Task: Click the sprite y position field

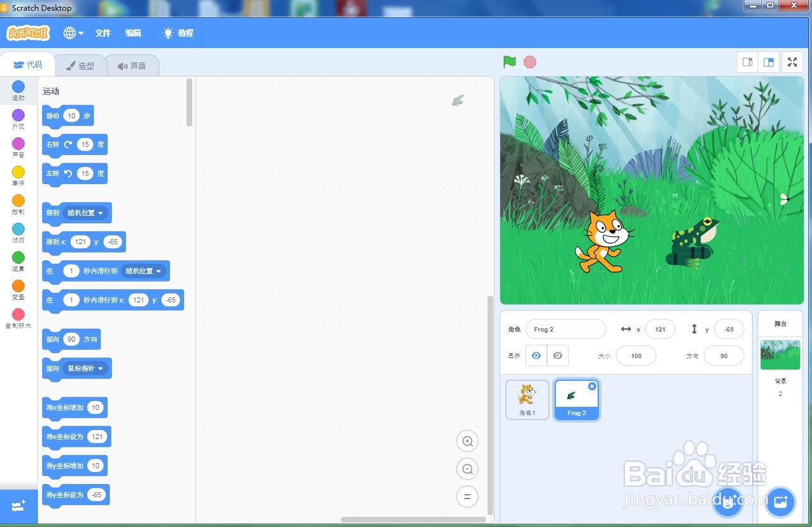Action: (x=729, y=329)
